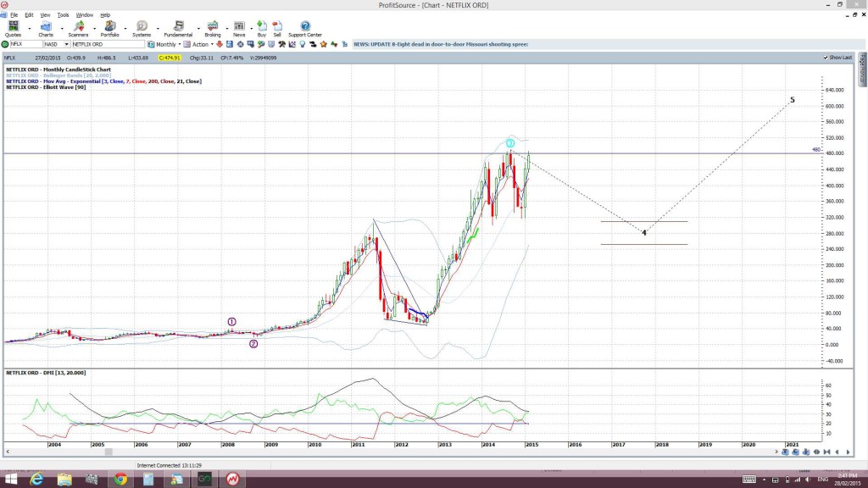Expand the Fundamental dropdown arrow

198,28
